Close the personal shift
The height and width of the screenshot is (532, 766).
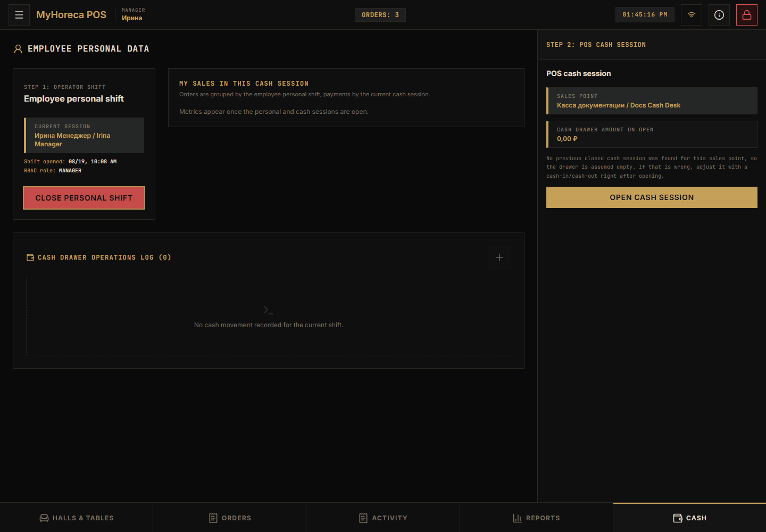[84, 198]
